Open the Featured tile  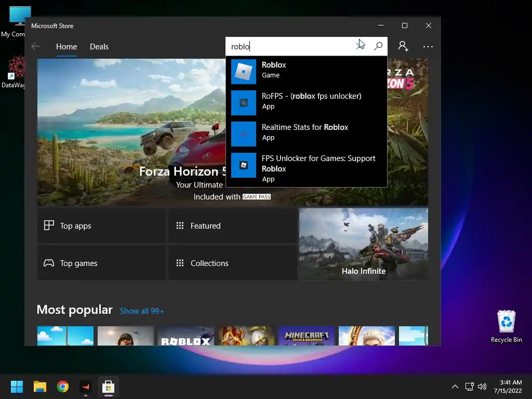pyautogui.click(x=232, y=225)
